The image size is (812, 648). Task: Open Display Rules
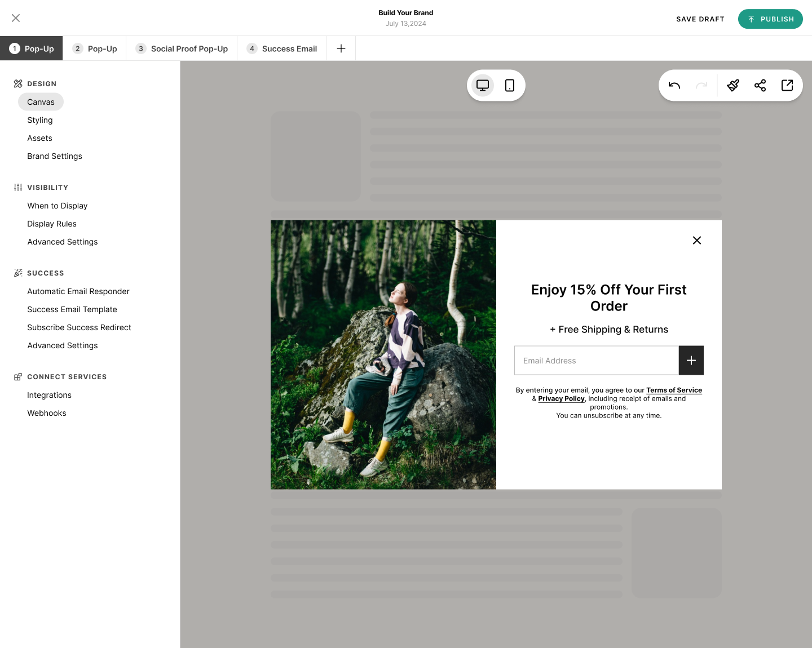coord(52,224)
